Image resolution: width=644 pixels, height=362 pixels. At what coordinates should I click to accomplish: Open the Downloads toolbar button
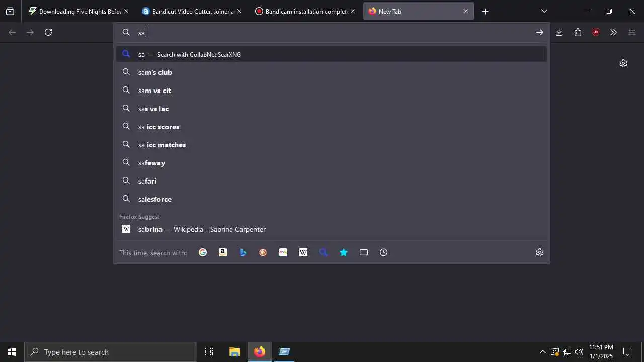tap(559, 32)
